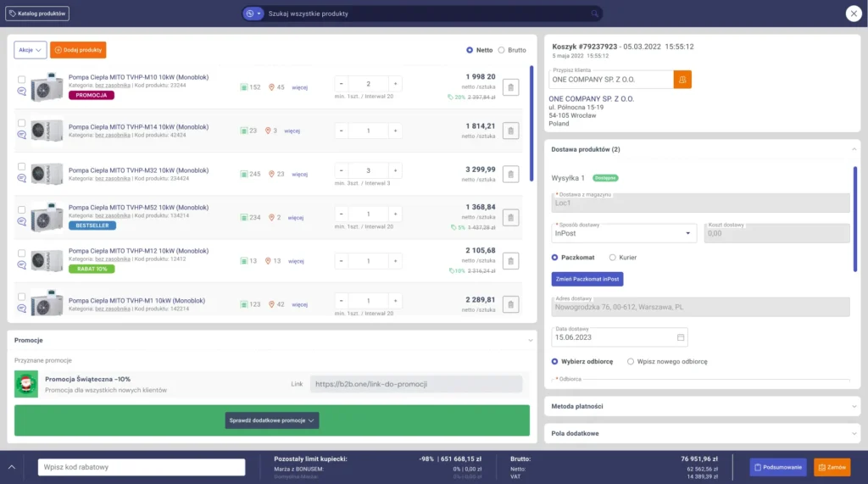Image resolution: width=868 pixels, height=484 pixels.
Task: Click the orange Dodaj produkty button
Action: tap(78, 50)
